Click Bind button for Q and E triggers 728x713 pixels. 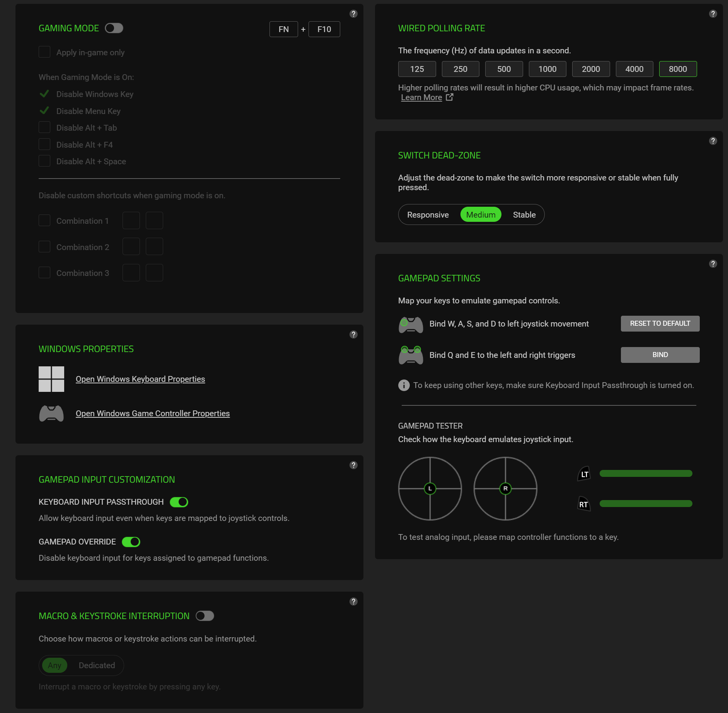pyautogui.click(x=660, y=355)
